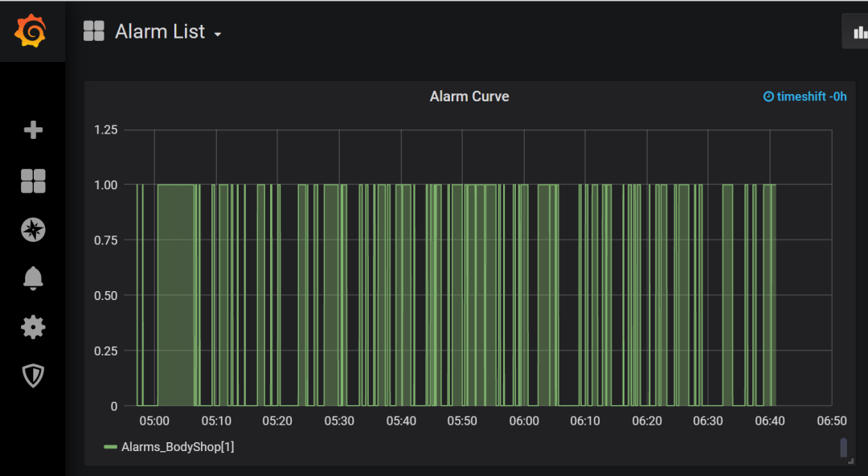Click the 05:30 x-axis time label

coord(339,421)
